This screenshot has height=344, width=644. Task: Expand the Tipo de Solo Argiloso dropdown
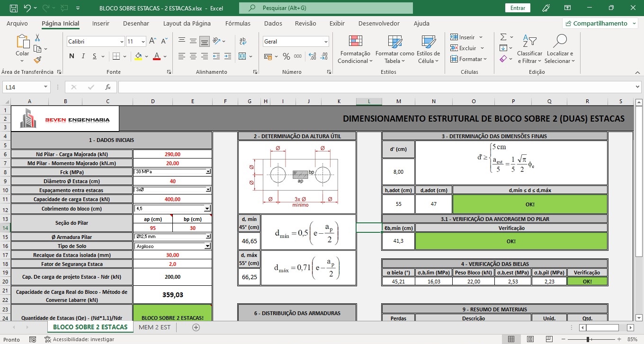[207, 246]
